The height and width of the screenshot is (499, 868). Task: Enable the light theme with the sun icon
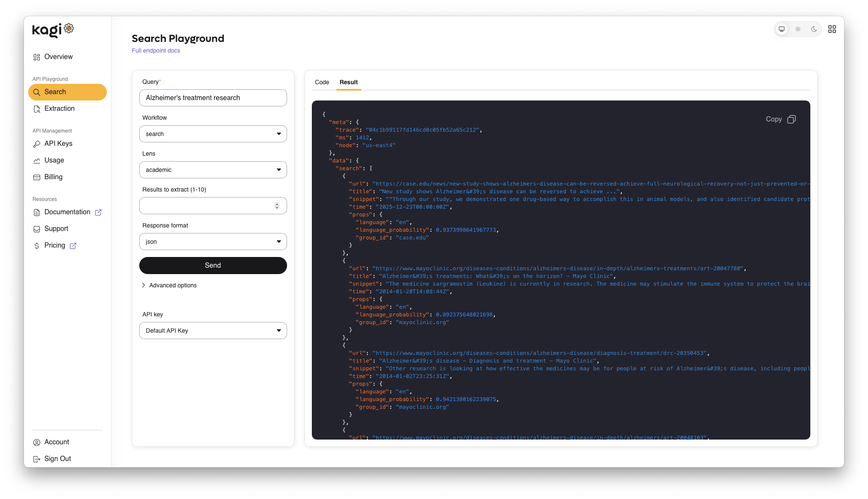point(798,29)
